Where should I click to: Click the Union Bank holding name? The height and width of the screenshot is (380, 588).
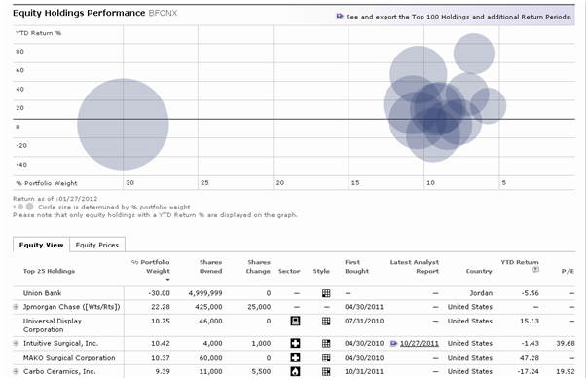coord(43,293)
